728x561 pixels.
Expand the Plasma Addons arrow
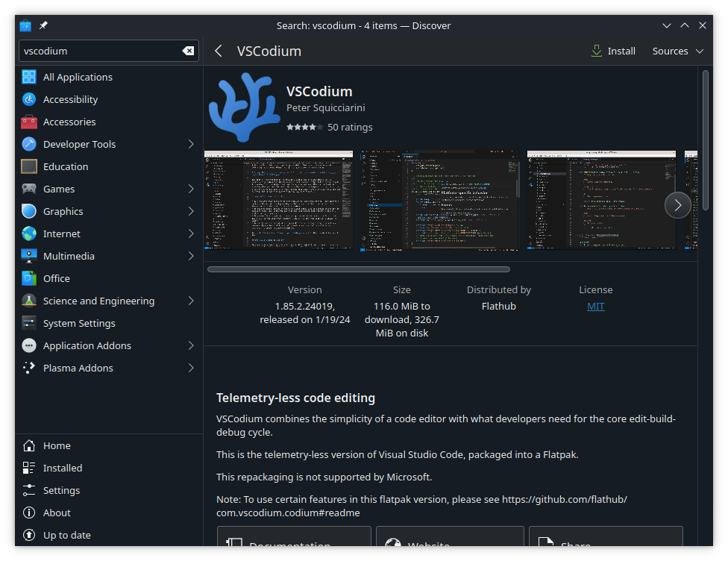click(191, 368)
